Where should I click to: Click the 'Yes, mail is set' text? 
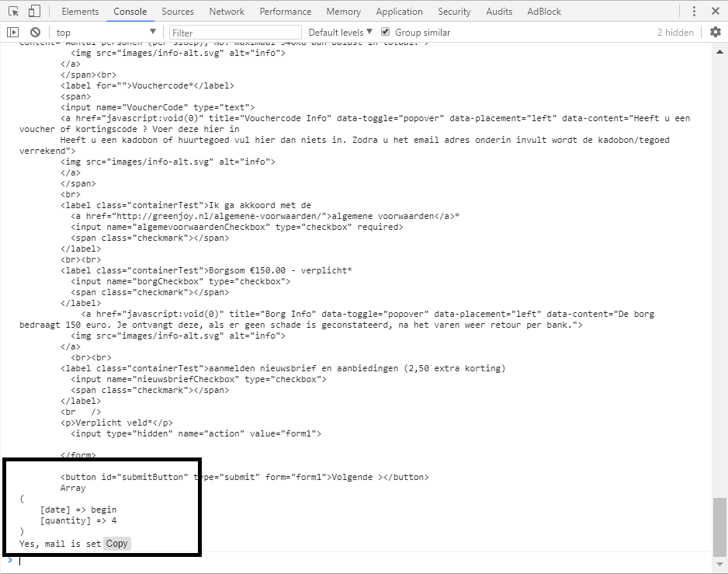[60, 544]
